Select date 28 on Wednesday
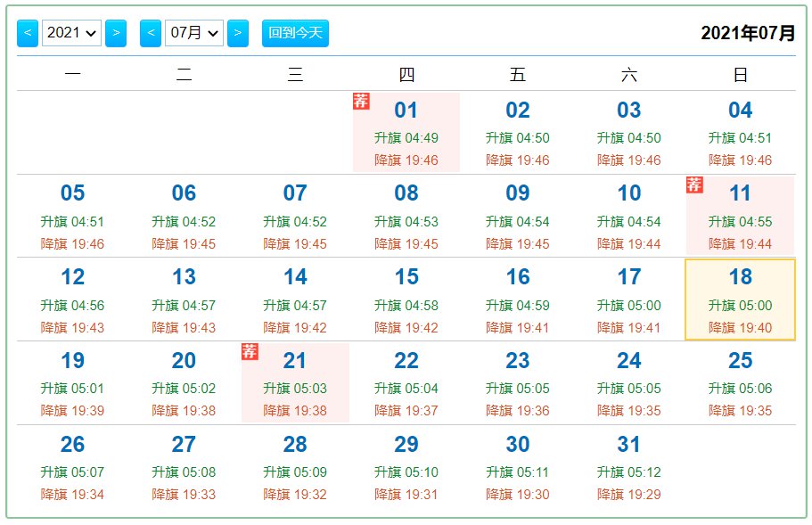The image size is (812, 525). 295,468
